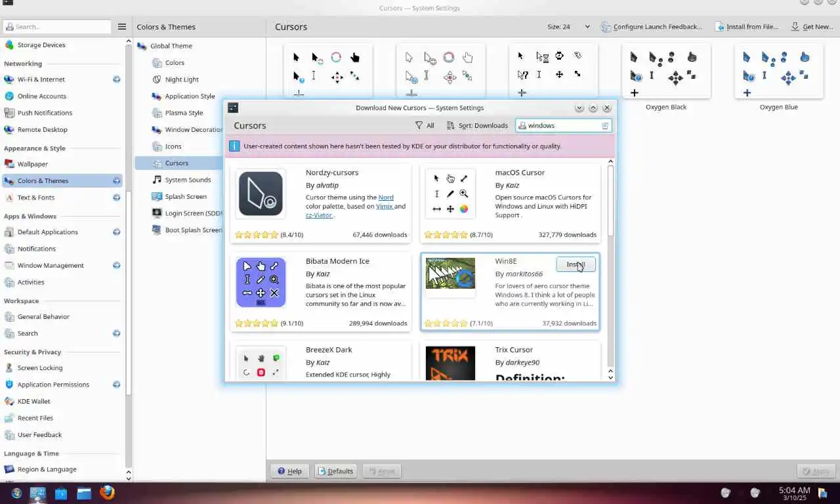The image size is (840, 504).
Task: Click the download dialog vertical scrollbar
Action: point(610,200)
